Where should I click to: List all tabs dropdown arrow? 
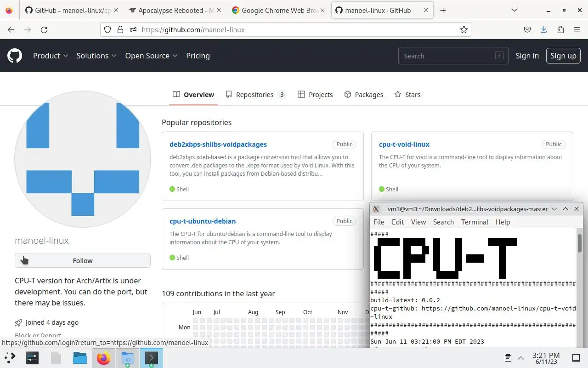(514, 10)
